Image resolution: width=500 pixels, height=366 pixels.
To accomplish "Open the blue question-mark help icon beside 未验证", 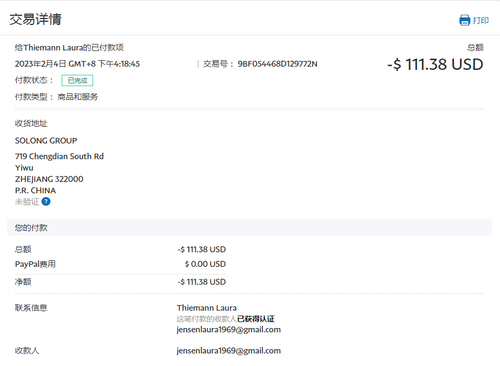I will tap(46, 202).
